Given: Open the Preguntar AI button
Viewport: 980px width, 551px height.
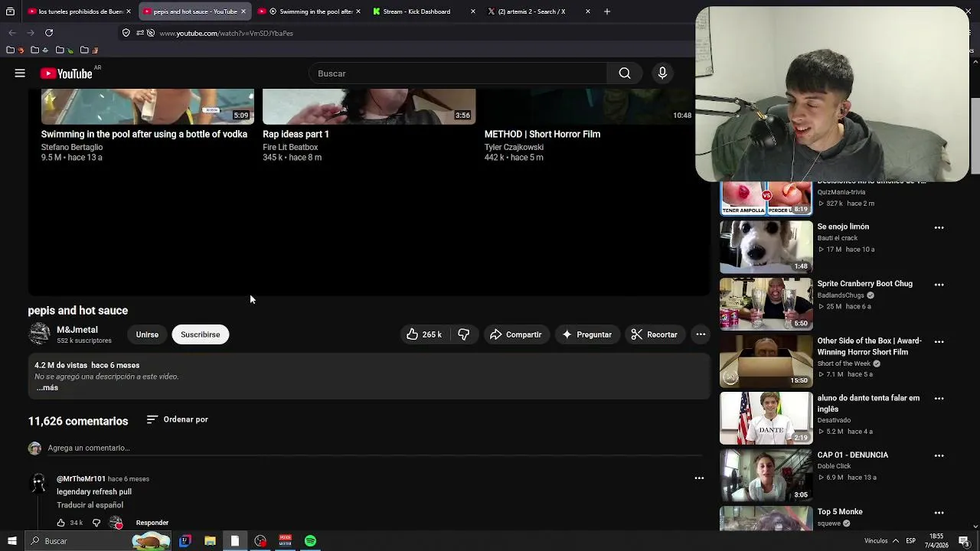Looking at the screenshot, I should pyautogui.click(x=586, y=334).
